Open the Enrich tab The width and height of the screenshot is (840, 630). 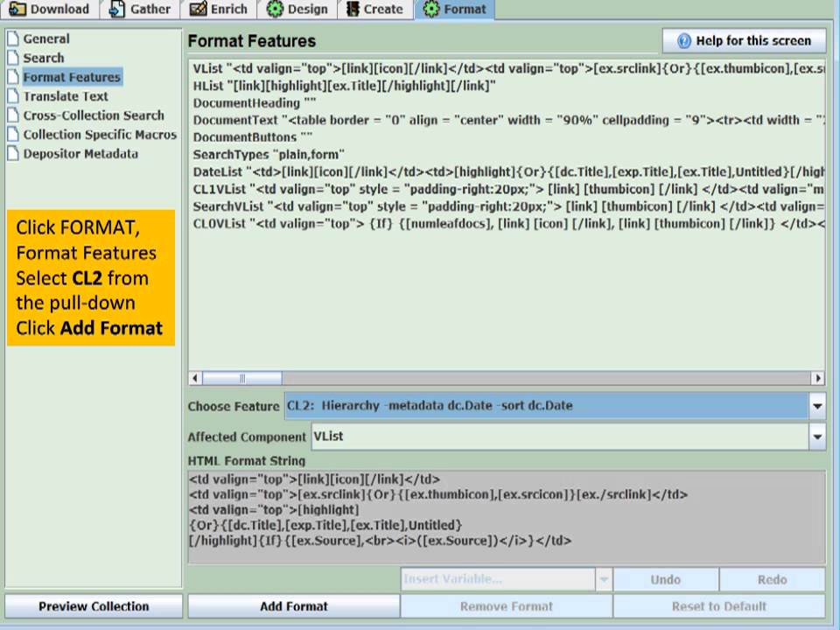click(218, 9)
